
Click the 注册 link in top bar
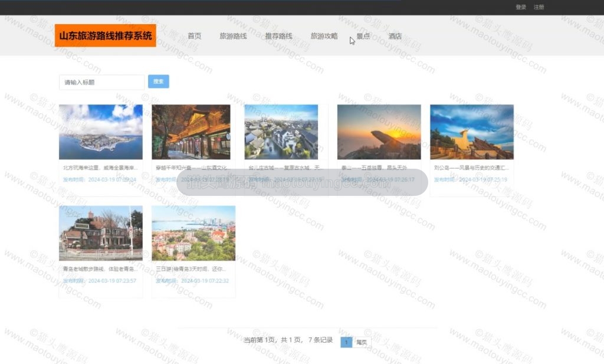539,7
